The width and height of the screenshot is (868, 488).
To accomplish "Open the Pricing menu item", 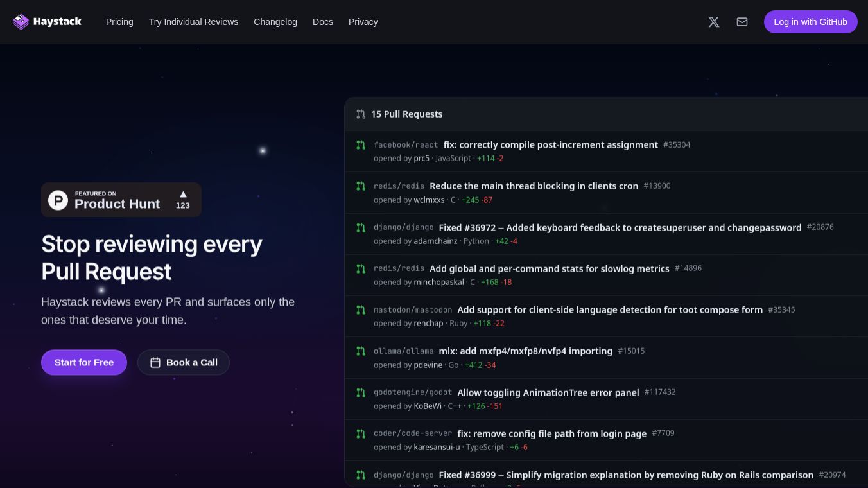I will (x=119, y=22).
